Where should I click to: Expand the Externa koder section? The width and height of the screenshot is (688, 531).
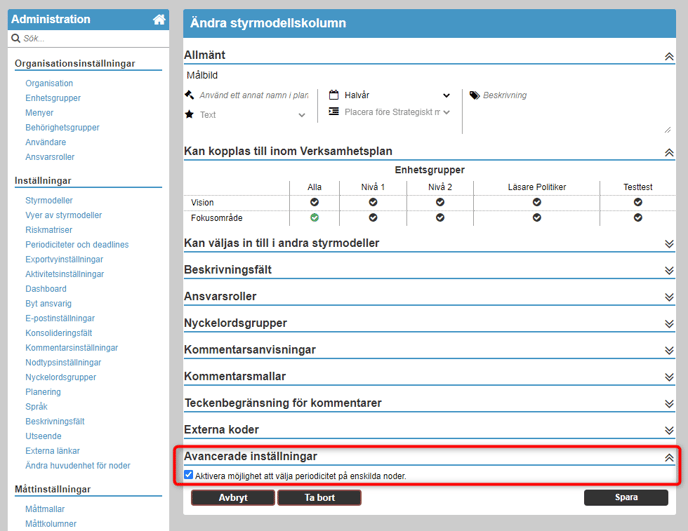(669, 430)
